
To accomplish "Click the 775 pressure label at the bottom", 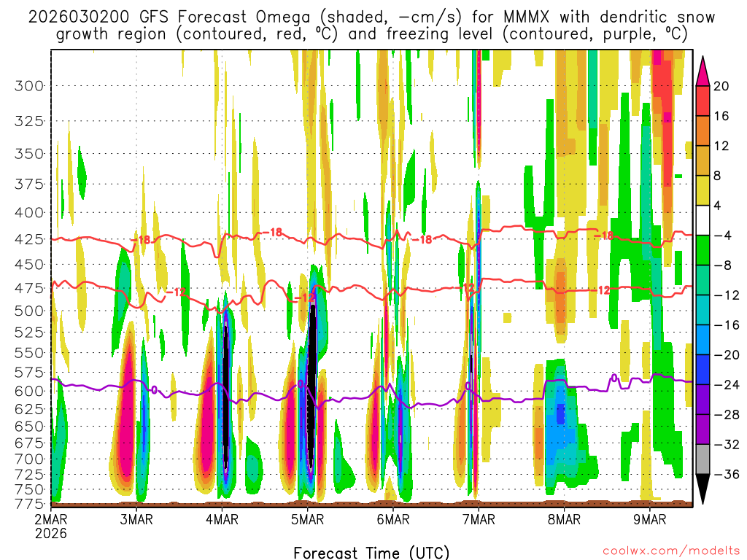I will click(29, 503).
